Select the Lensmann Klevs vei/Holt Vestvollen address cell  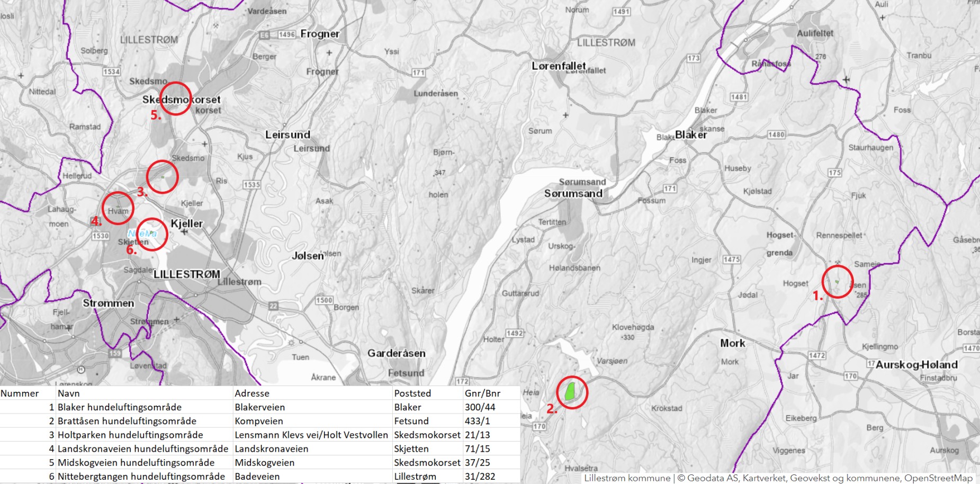[311, 435]
